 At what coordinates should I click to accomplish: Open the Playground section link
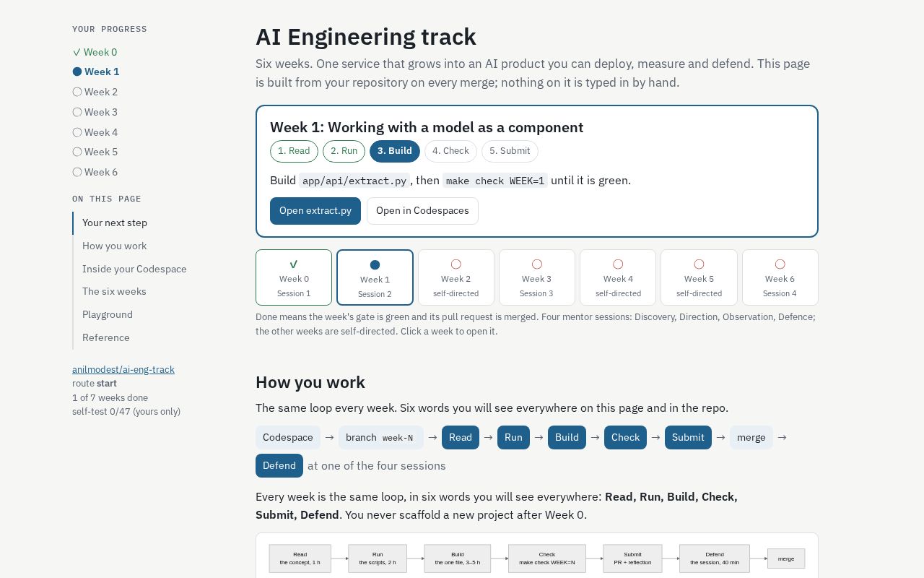pos(108,314)
